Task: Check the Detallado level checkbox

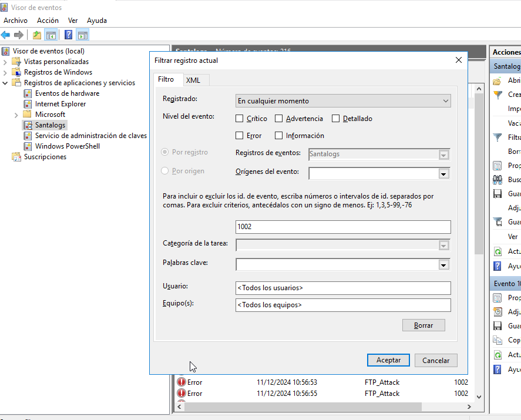Action: (x=335, y=119)
